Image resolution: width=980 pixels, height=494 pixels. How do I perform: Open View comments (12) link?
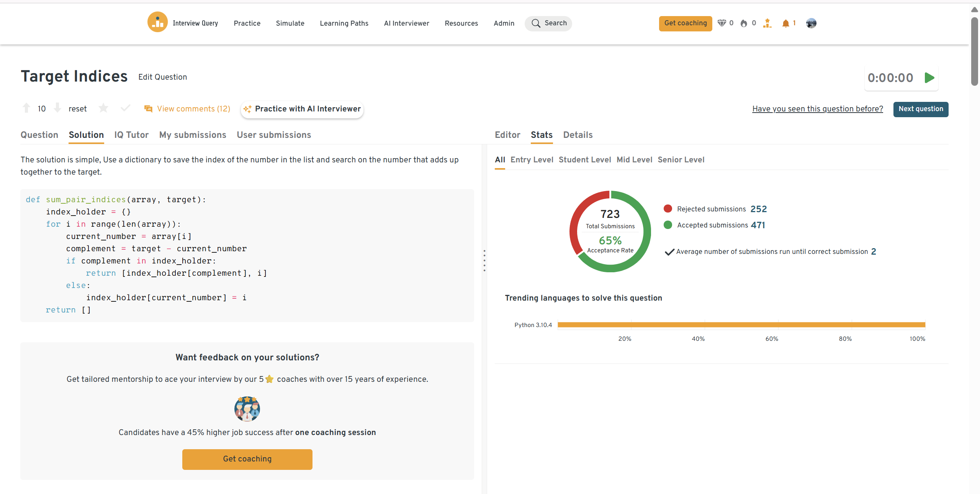pyautogui.click(x=193, y=109)
